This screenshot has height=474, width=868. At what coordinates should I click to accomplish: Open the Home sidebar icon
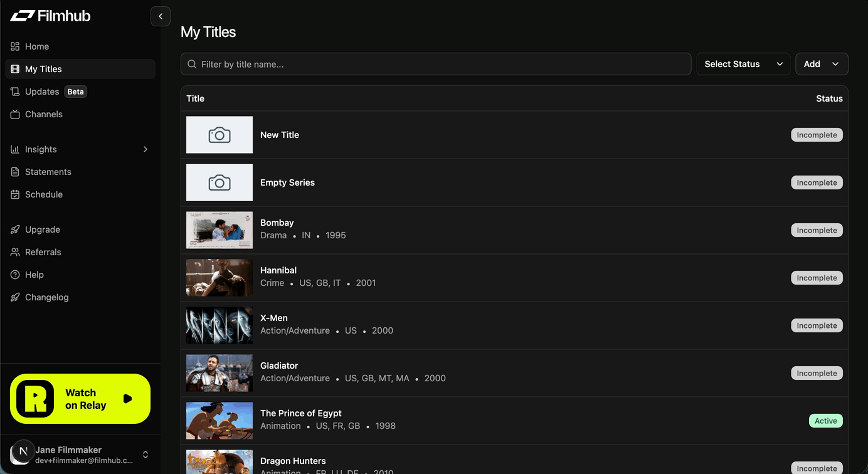tap(14, 46)
